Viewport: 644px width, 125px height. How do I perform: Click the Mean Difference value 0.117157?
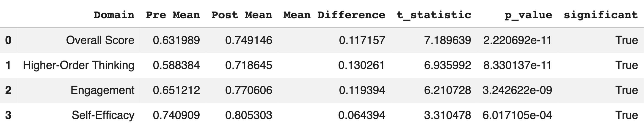[362, 40]
